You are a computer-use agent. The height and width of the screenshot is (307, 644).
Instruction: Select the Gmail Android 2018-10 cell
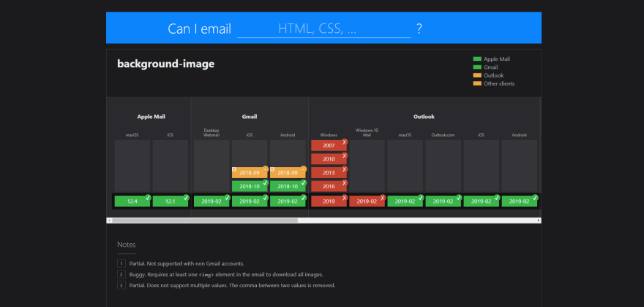pyautogui.click(x=288, y=186)
